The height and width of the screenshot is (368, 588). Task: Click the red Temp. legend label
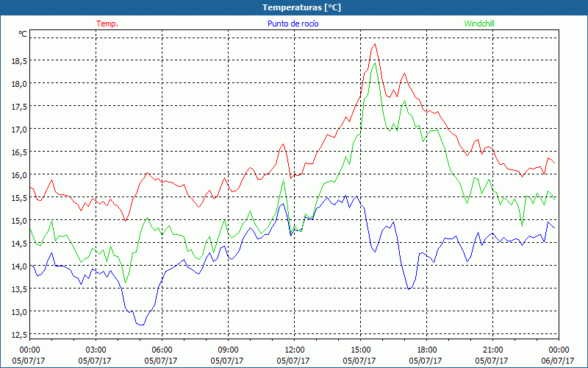click(x=107, y=24)
